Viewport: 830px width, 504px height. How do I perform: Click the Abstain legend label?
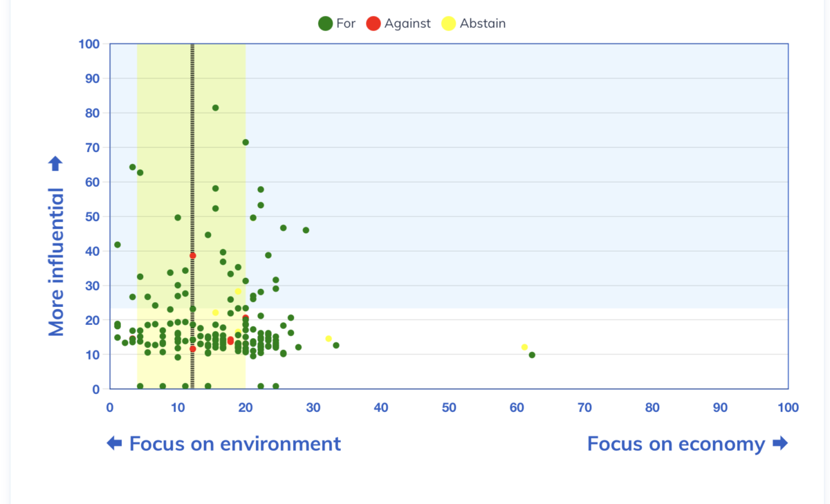[483, 24]
